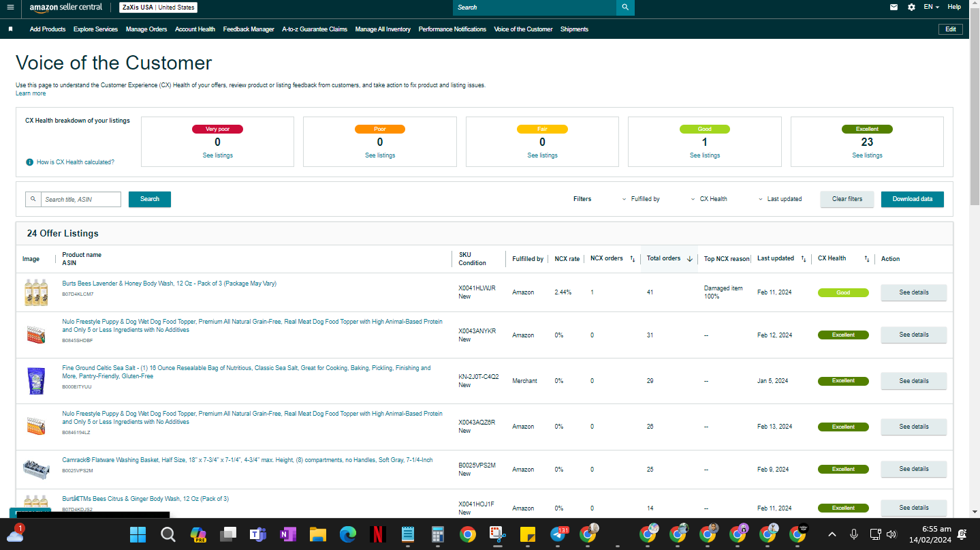Focus the Search title, ASIN input field
980x550 pixels.
tap(80, 200)
